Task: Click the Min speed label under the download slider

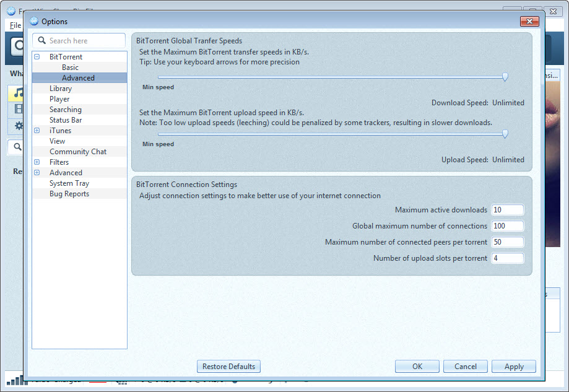Action: tap(159, 87)
